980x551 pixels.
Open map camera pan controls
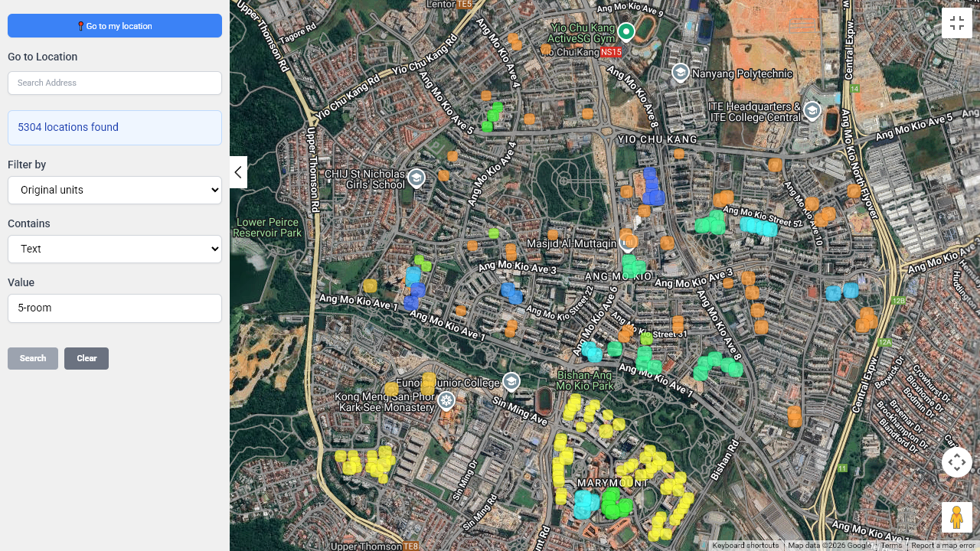click(956, 462)
